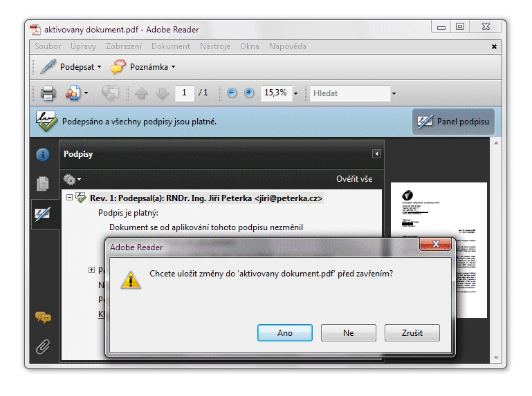Click the Rev. 1 signature checkmark icon

coord(81,198)
